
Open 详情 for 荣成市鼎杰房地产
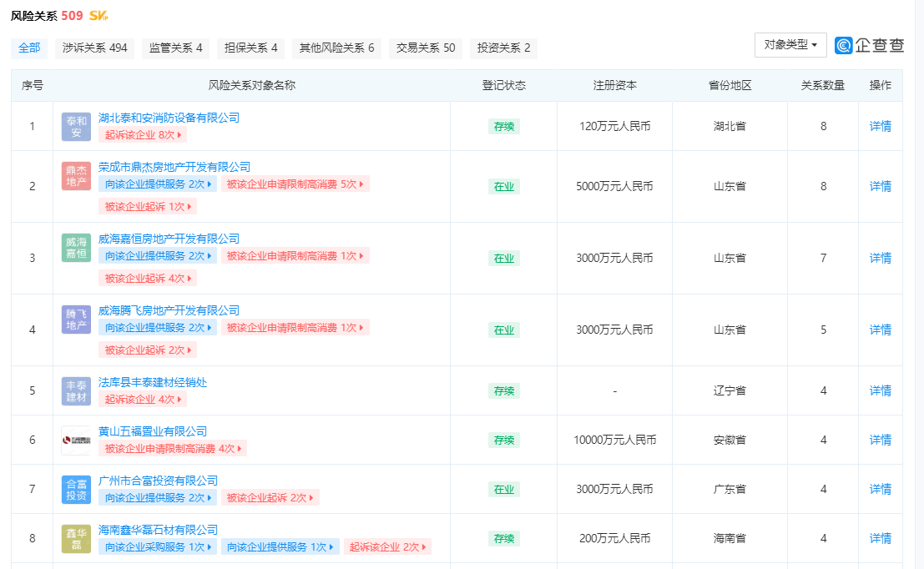coord(881,187)
